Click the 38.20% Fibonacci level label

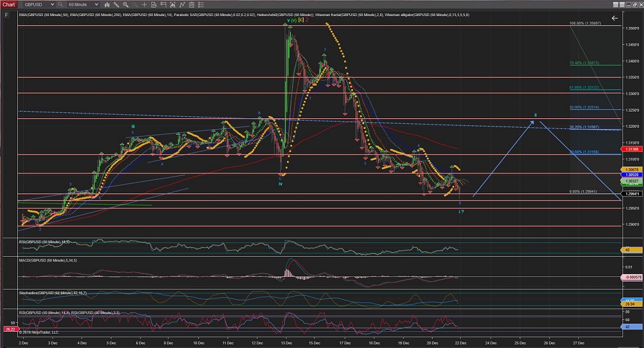pos(584,127)
